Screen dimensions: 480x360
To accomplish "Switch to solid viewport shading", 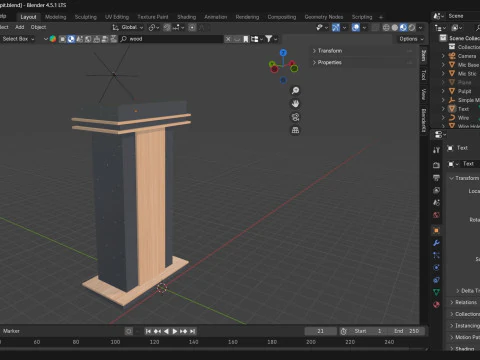I will pyautogui.click(x=395, y=27).
